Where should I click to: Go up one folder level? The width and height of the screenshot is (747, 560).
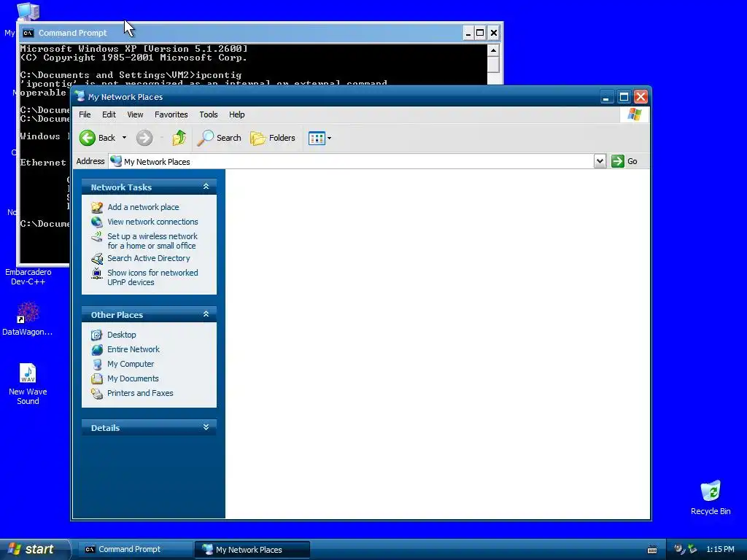click(179, 138)
